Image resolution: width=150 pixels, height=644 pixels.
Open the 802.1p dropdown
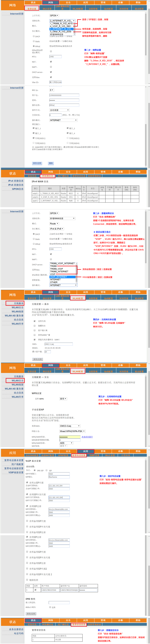pos(52,90)
